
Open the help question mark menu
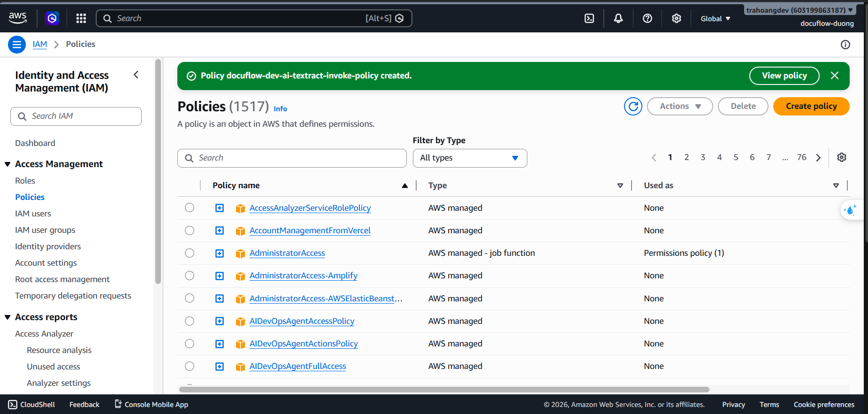point(647,18)
